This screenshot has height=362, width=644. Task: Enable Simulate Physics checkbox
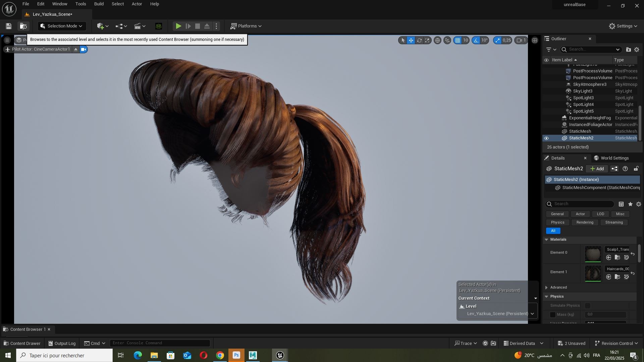click(x=587, y=306)
